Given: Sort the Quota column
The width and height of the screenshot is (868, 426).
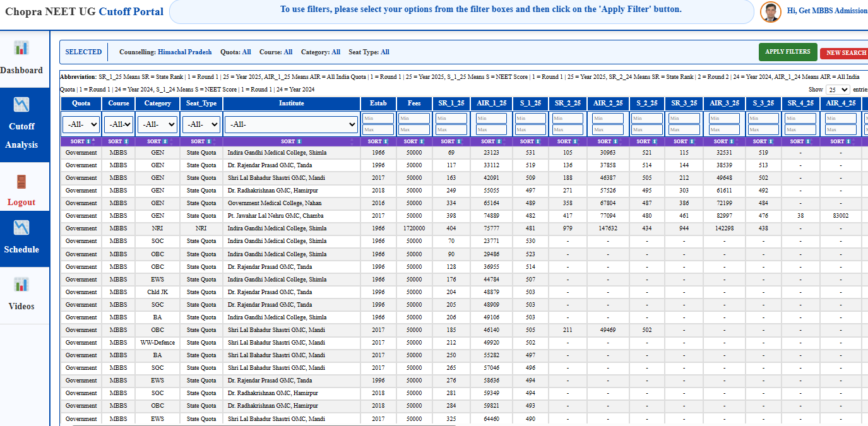Looking at the screenshot, I should (81, 142).
